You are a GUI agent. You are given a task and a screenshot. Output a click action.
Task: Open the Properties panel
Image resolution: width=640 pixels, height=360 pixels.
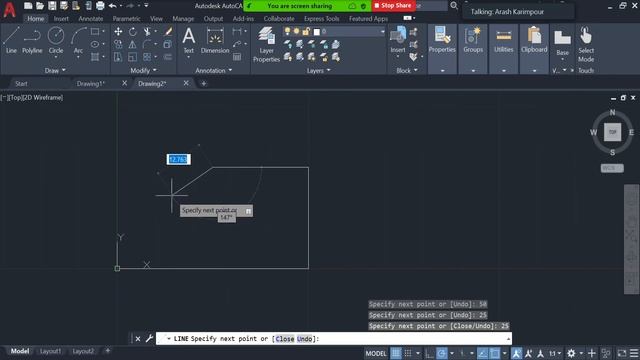pyautogui.click(x=442, y=39)
